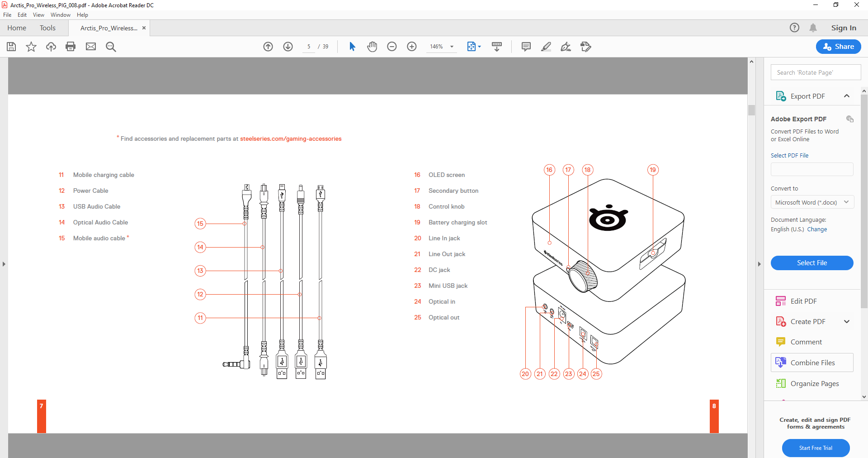Click the copy icon beside Adobe Export PDF
Image resolution: width=868 pixels, height=458 pixels.
tap(850, 119)
